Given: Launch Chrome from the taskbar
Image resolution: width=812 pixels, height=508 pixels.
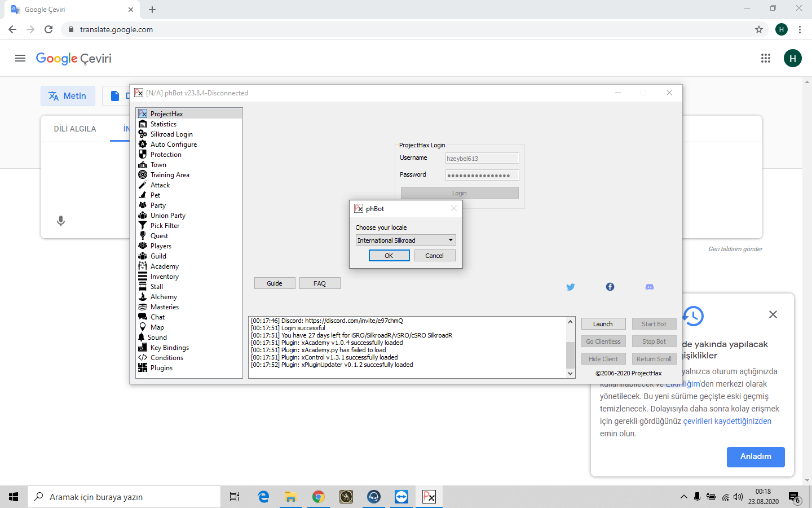Looking at the screenshot, I should coord(319,497).
